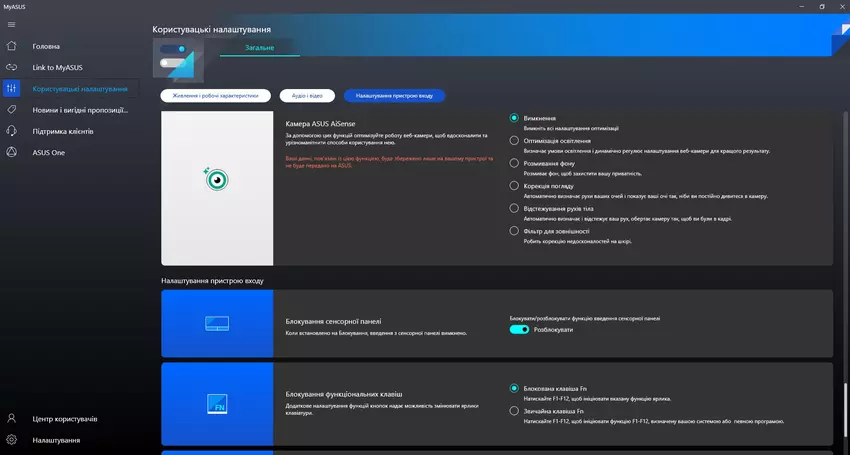Click the Link to MyASUS sidebar icon
The image size is (850, 455).
(x=11, y=67)
